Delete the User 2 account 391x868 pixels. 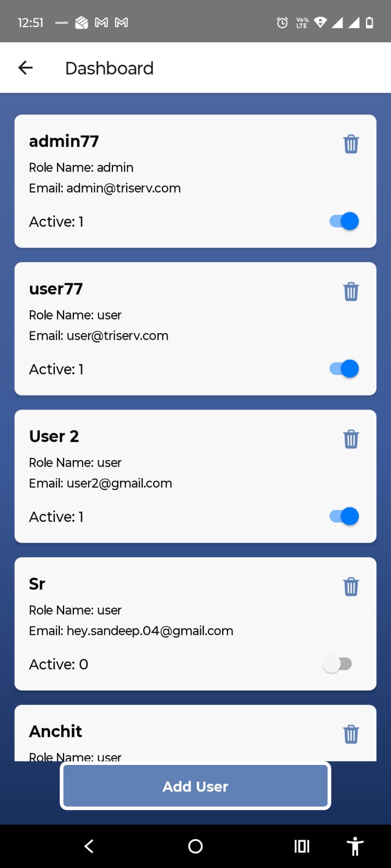tap(351, 439)
